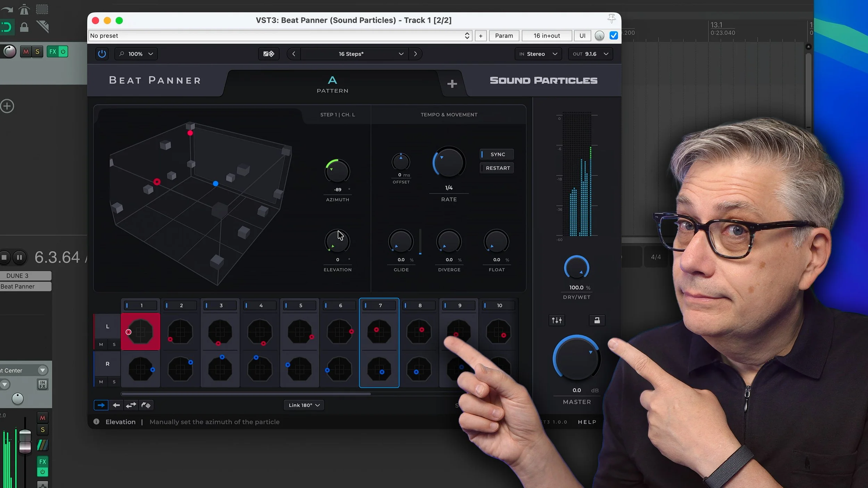Screen dimensions: 868x488
Task: Open the 100% zoom dropdown
Action: click(x=136, y=54)
